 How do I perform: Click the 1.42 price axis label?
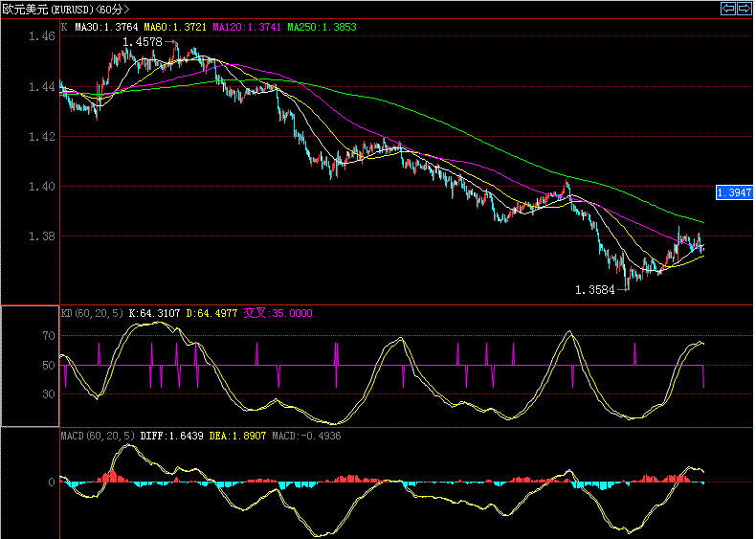tap(42, 137)
